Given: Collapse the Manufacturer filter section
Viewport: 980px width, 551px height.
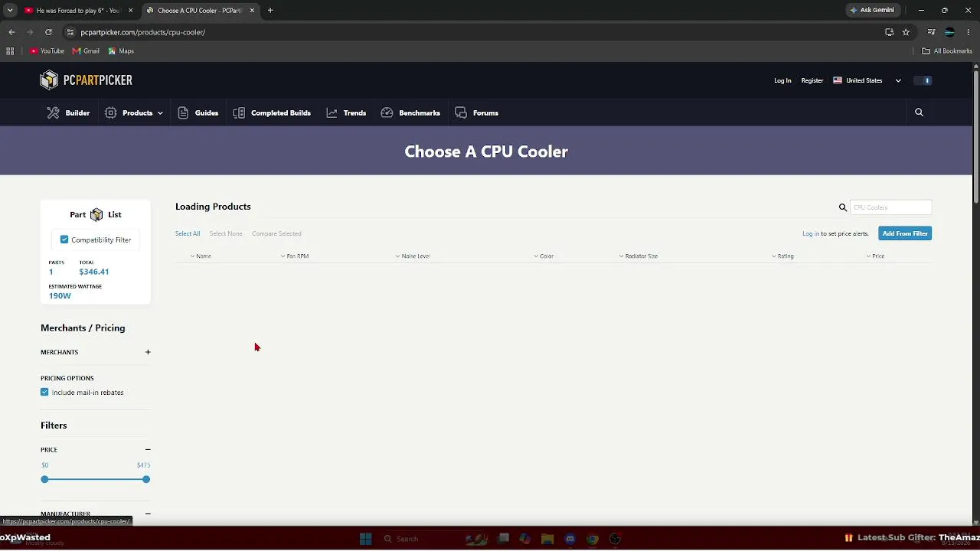Looking at the screenshot, I should tap(148, 514).
